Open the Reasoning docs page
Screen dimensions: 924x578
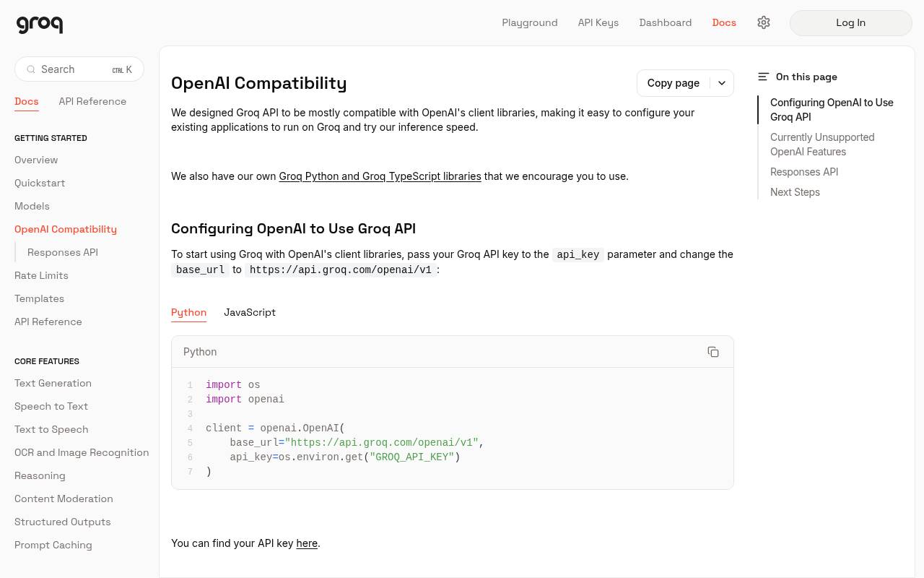click(x=40, y=475)
